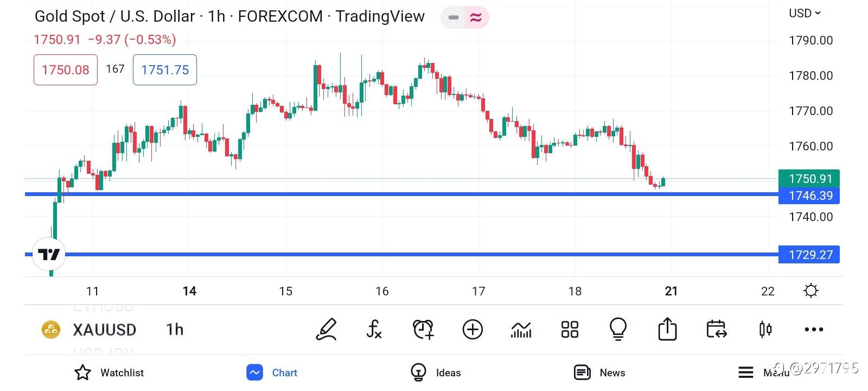
Task: Expand the USD currency dropdown
Action: tap(805, 13)
